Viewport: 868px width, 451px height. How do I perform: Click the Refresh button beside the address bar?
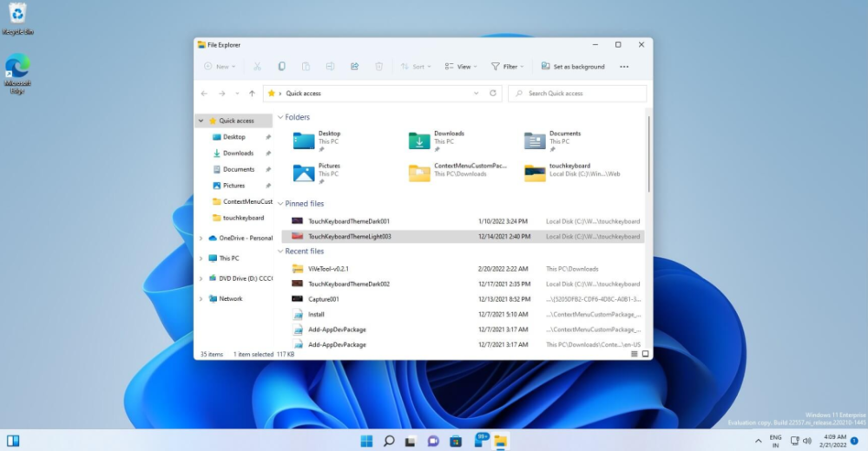coord(493,93)
